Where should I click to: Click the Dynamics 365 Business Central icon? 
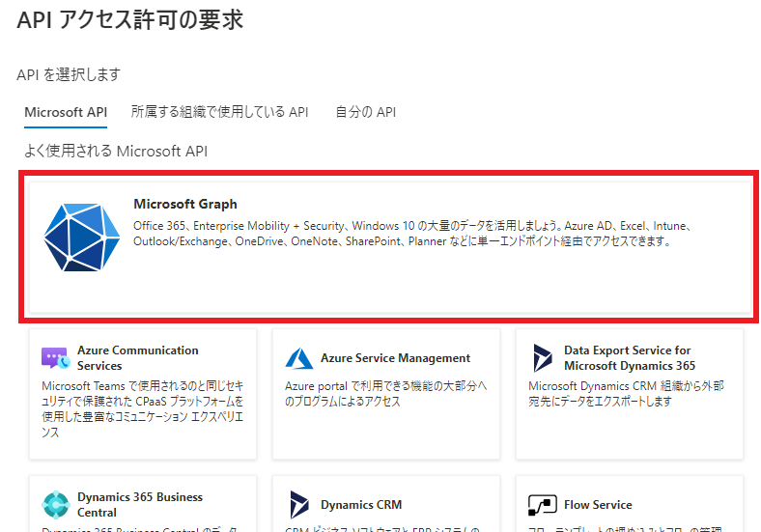click(56, 505)
